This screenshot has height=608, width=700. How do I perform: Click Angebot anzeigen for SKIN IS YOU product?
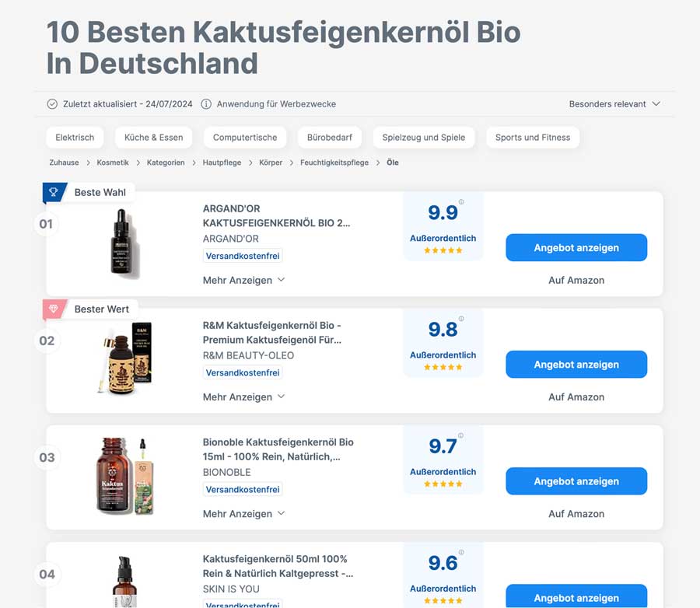click(x=576, y=596)
